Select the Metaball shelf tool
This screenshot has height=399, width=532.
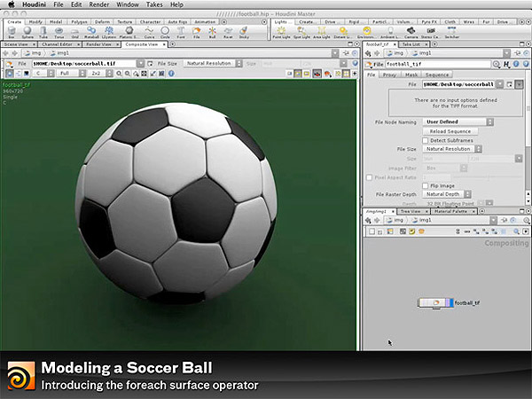(91, 33)
